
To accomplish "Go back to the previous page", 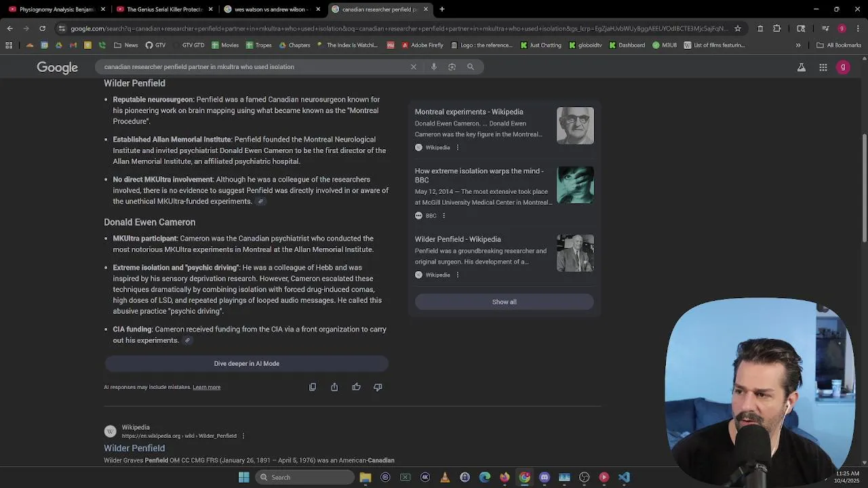I will (9, 28).
